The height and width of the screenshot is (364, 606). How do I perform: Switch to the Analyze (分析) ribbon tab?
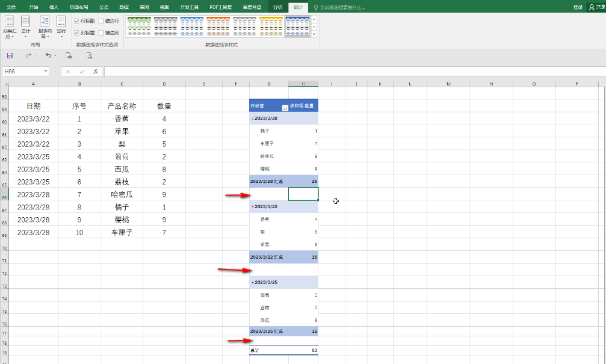pos(277,7)
